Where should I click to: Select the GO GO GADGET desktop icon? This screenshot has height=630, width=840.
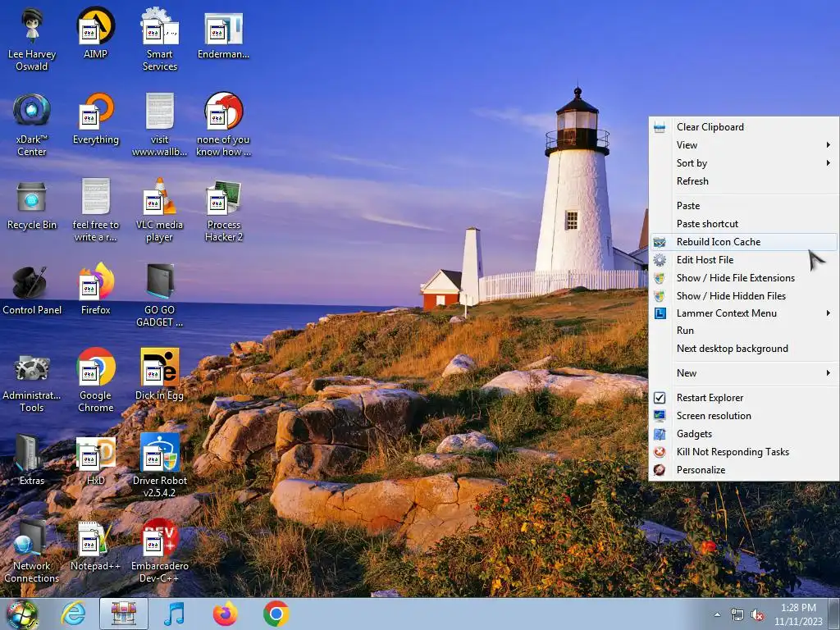click(x=160, y=295)
